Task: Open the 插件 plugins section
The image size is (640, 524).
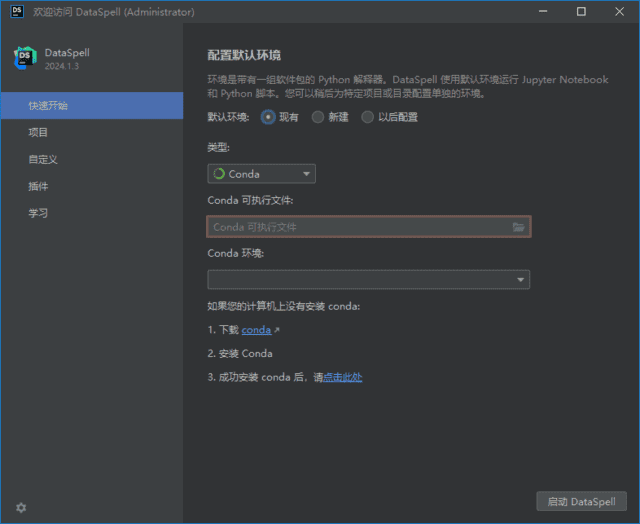Action: (x=38, y=186)
